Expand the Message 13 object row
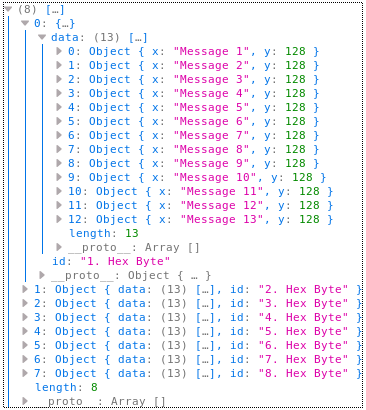366x410 pixels. coord(59,219)
